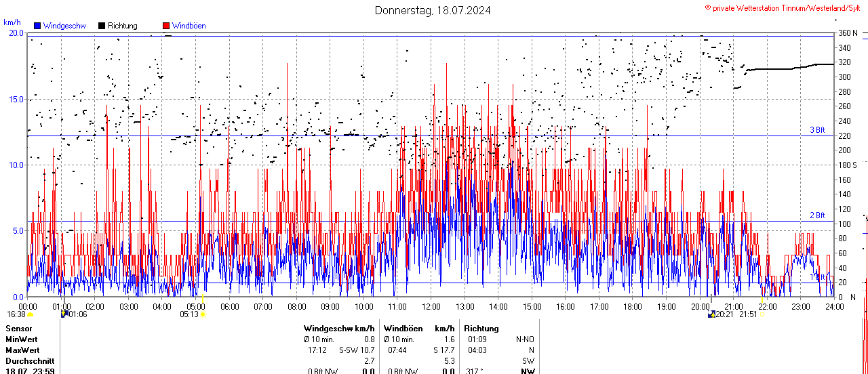
Task: Click the 15.0 y-axis value
Action: pos(16,99)
